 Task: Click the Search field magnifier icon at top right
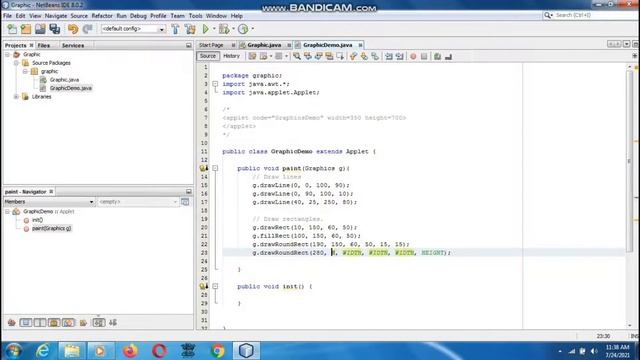tap(548, 16)
